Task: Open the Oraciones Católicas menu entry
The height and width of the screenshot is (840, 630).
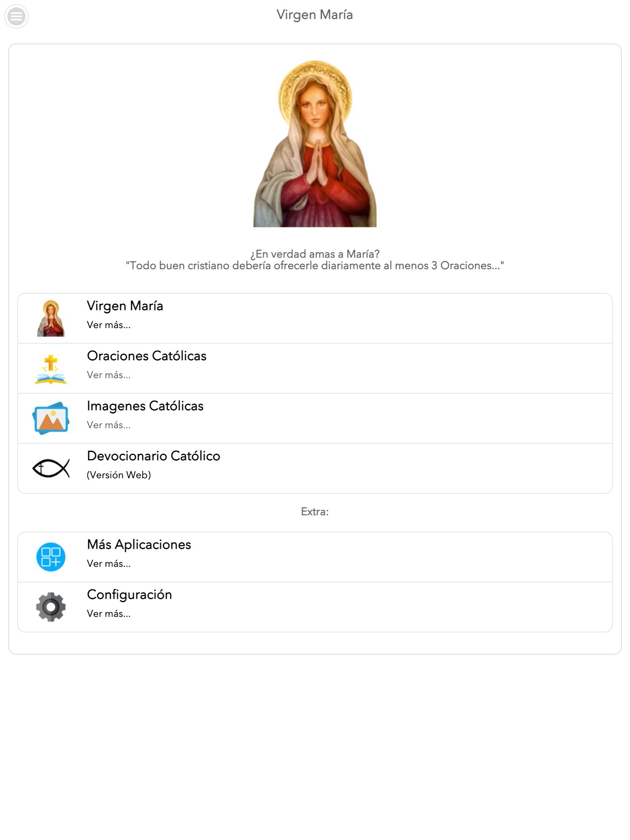Action: pos(315,368)
